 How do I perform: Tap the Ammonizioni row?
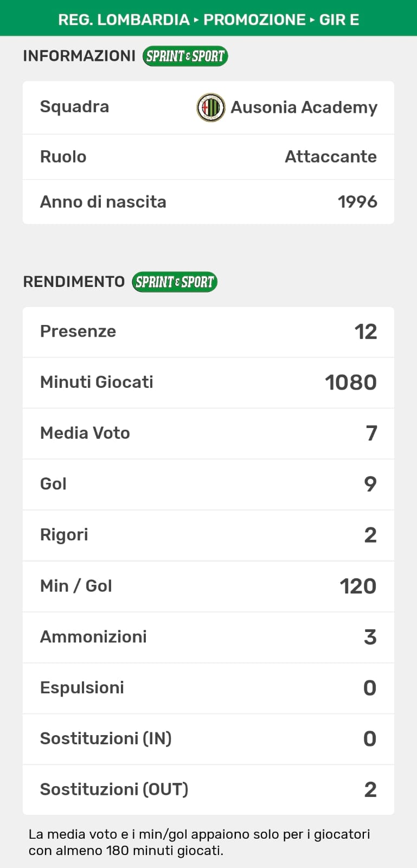(208, 637)
